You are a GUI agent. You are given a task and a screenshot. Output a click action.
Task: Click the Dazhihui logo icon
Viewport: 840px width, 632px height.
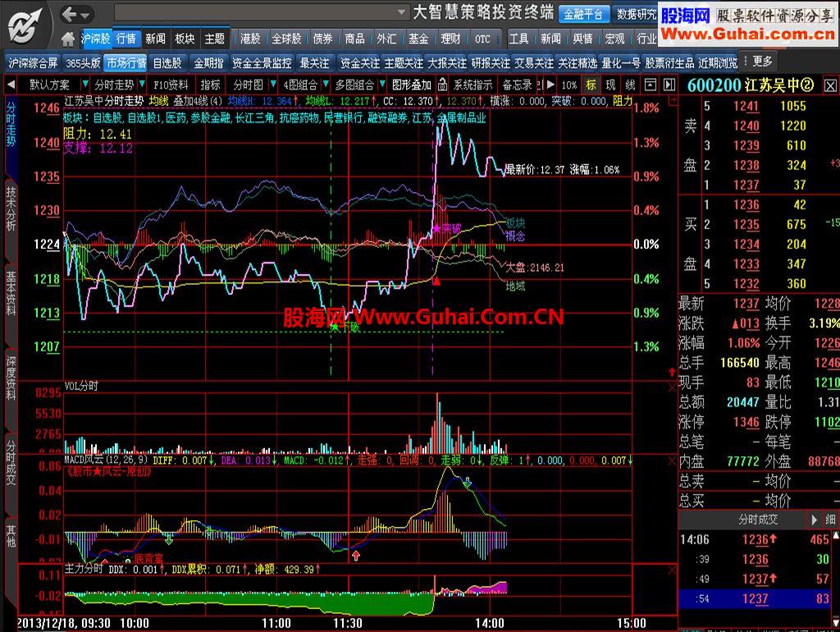[x=26, y=26]
